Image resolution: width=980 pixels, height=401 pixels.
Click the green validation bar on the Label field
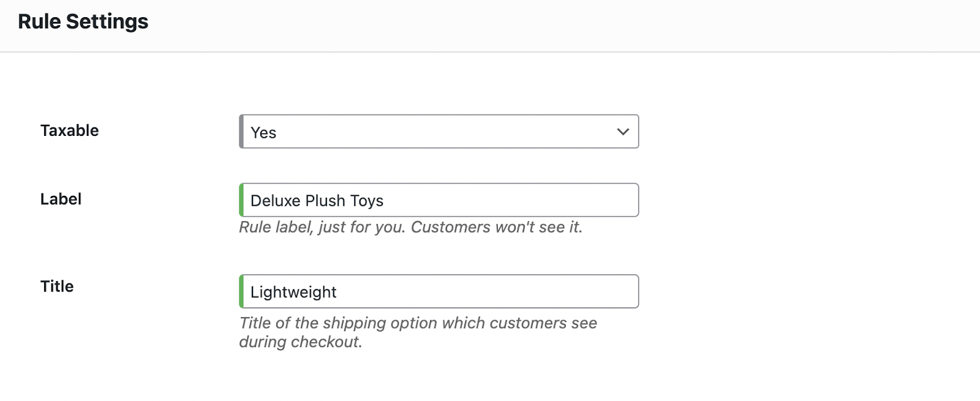tap(242, 200)
